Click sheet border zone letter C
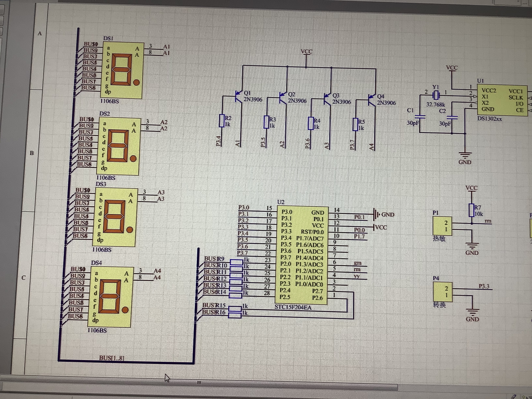 click(x=23, y=278)
